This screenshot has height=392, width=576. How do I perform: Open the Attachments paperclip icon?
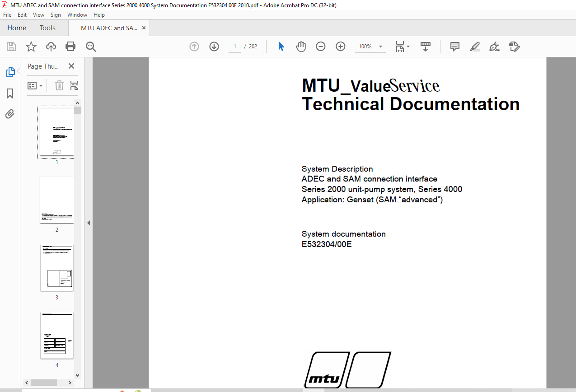pos(10,114)
